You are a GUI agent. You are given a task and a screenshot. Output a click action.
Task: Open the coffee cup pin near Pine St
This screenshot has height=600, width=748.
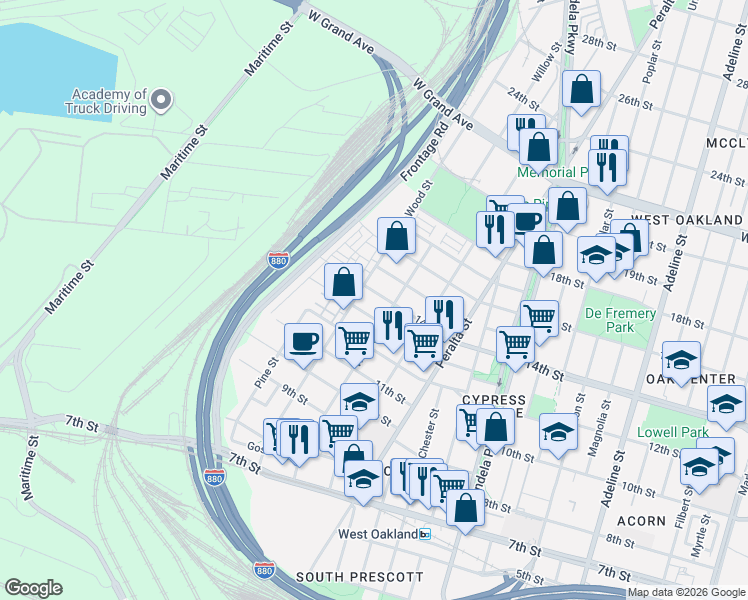tap(303, 345)
